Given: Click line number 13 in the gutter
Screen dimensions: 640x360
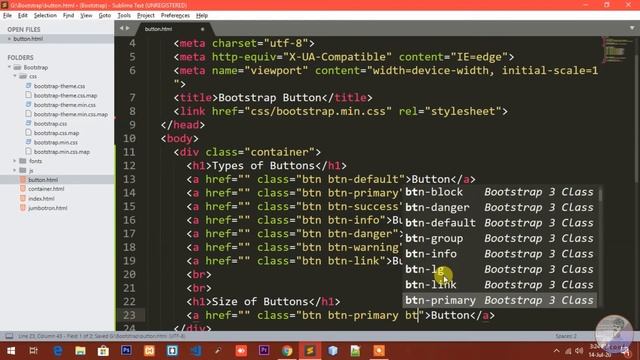Looking at the screenshot, I should 129,179.
